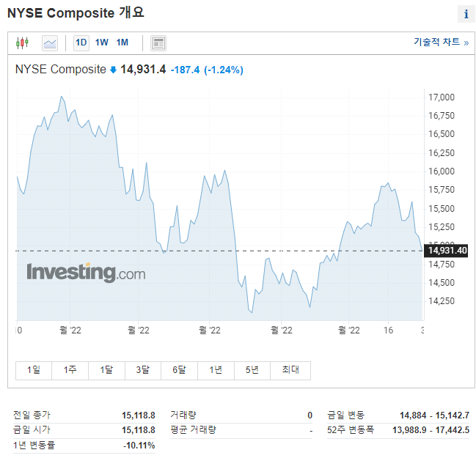Screen dimensions: 476x458
Task: Select the 5년 time range tab
Action: click(x=252, y=370)
